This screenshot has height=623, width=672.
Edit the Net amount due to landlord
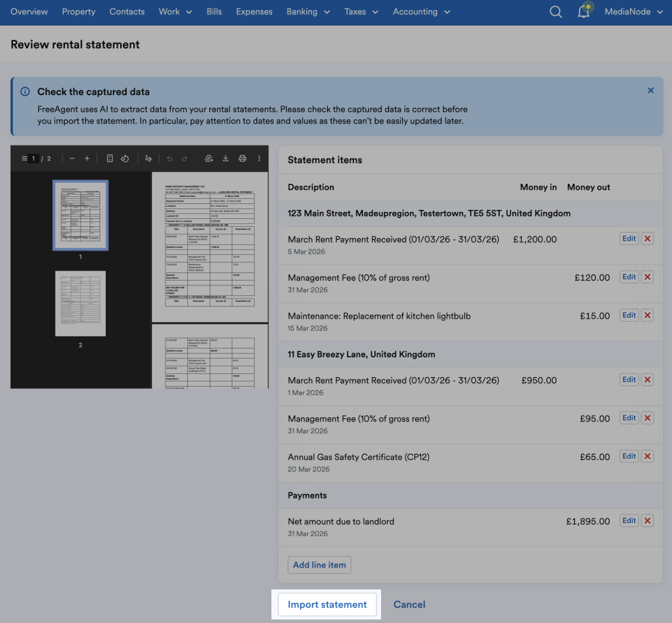tap(629, 521)
